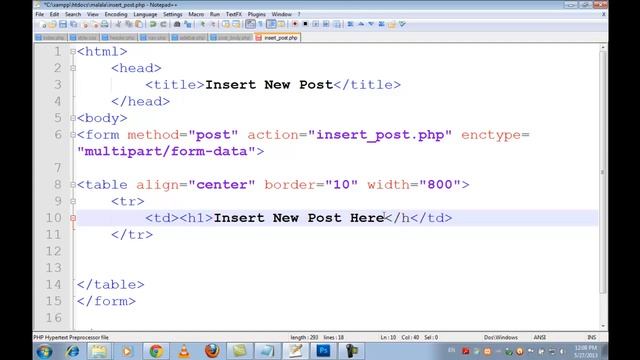This screenshot has width=640, height=360.
Task: Click line number 12 in the margin
Action: (53, 251)
